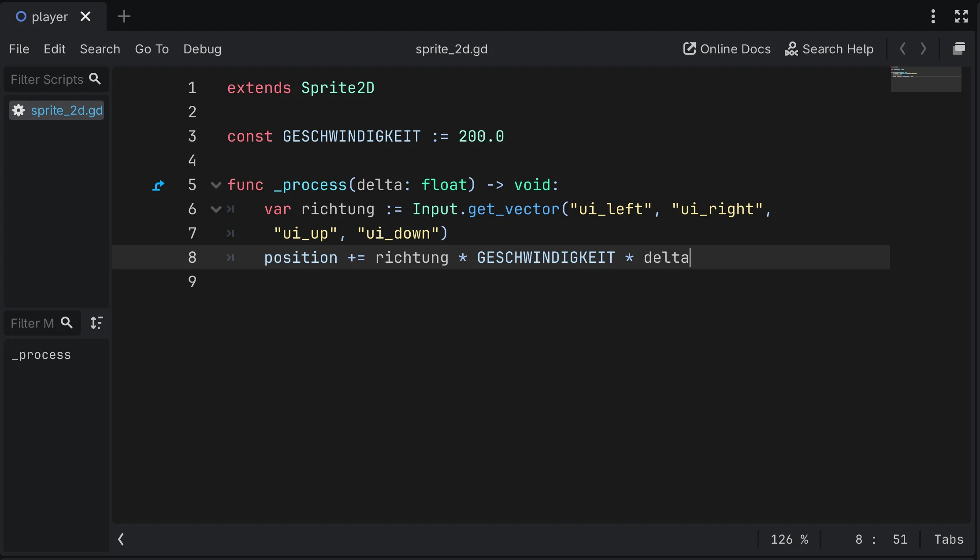Click line number 3 in gutter
The width and height of the screenshot is (980, 560).
192,136
